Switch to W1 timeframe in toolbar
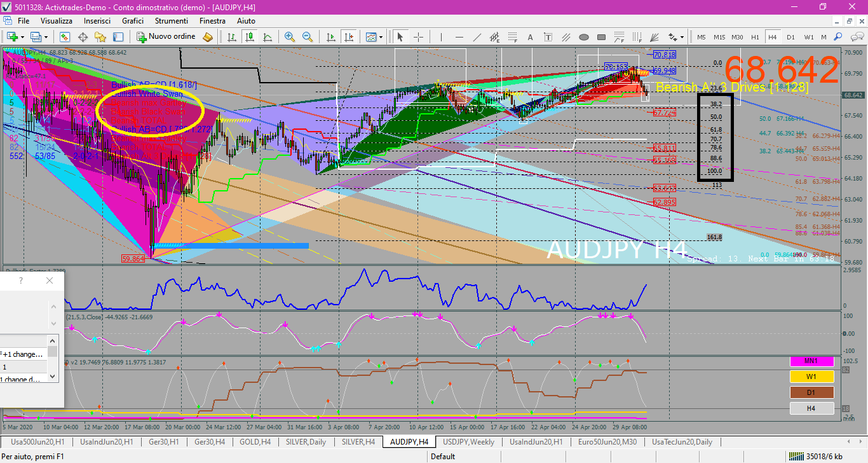868x463 pixels. [808, 37]
